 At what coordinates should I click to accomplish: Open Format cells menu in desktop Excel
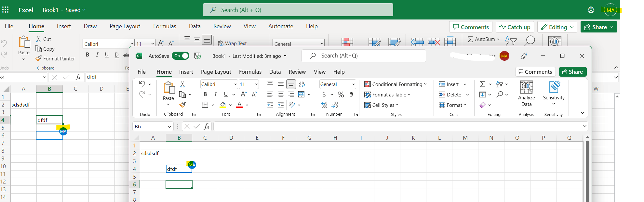[452, 105]
